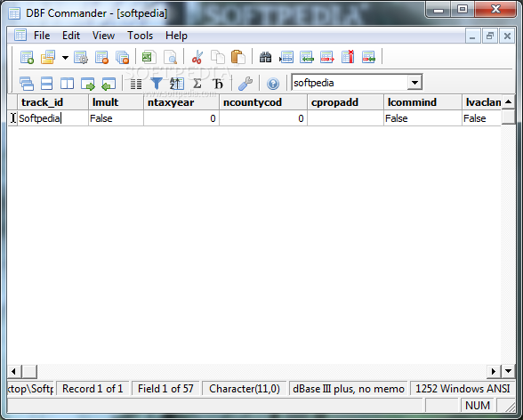Click the False cell under lvaclan
This screenshot has height=420, width=523.
tap(482, 118)
